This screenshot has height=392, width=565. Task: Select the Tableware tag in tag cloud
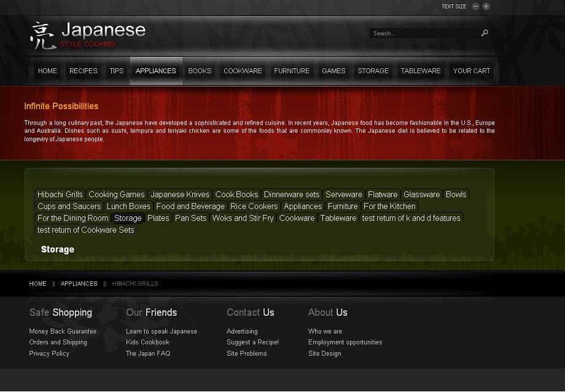338,218
